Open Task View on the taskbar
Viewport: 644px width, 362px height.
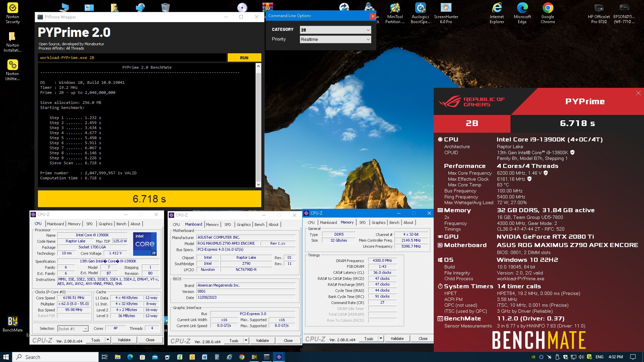[105, 357]
